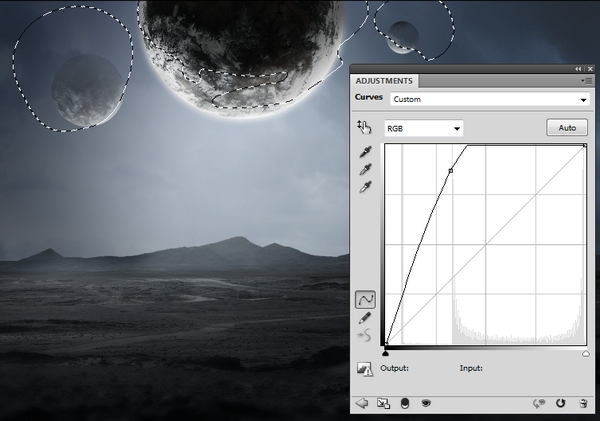This screenshot has height=421, width=600.
Task: Pick the black point eyedropper
Action: 365,153
